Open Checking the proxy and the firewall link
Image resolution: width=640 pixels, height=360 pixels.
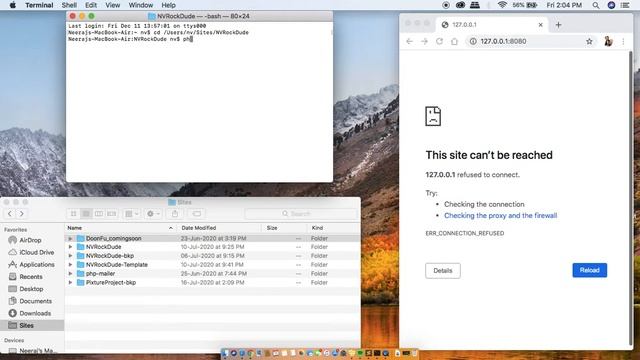tap(500, 216)
